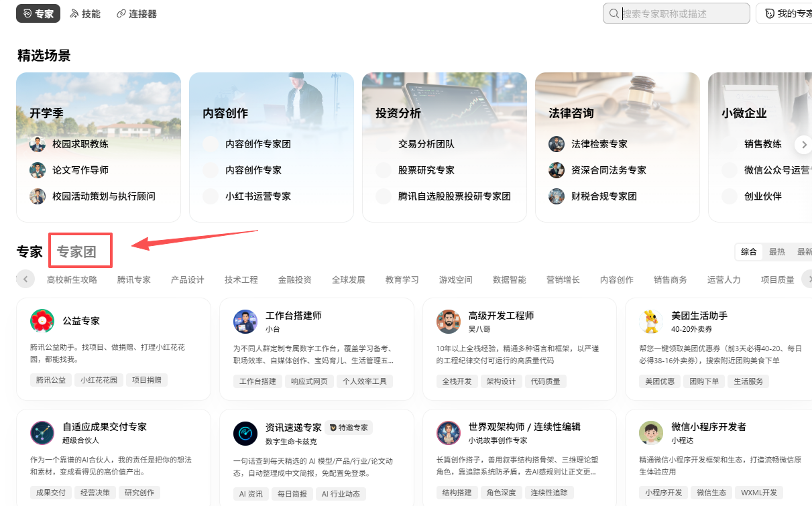
Task: Open 腾讯自选股股票投研专家团 link
Action: (x=455, y=196)
